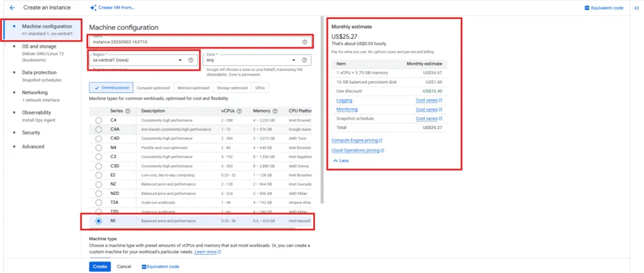The width and height of the screenshot is (644, 273).
Task: Click Learn more link under Machine type
Action: 206,252
